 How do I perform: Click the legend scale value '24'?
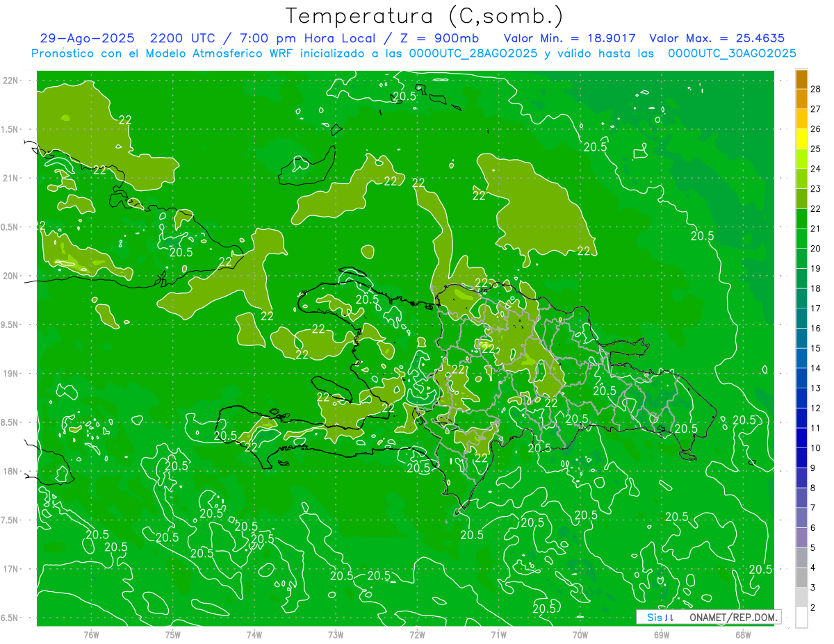816,169
